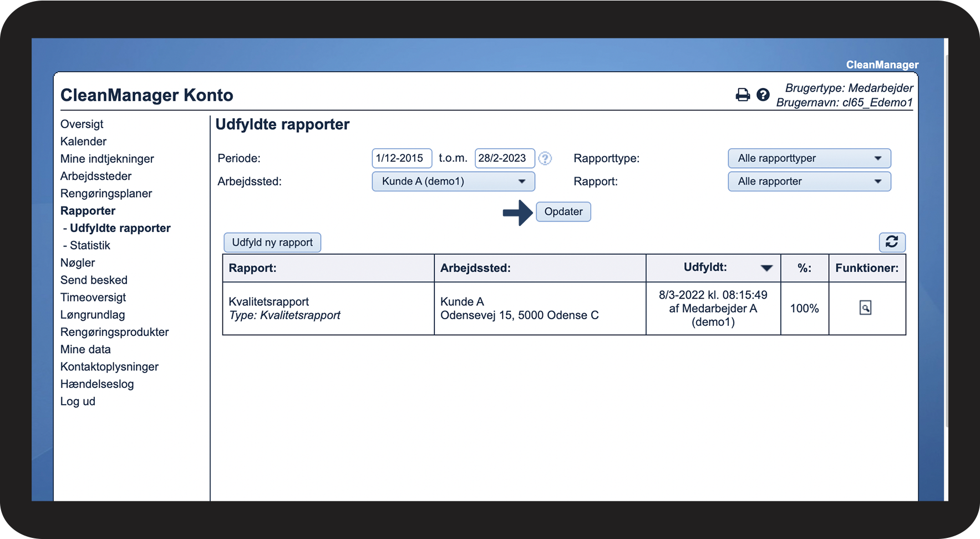Viewport: 980px width, 539px height.
Task: Go to Statistik submenu item
Action: [x=90, y=245]
